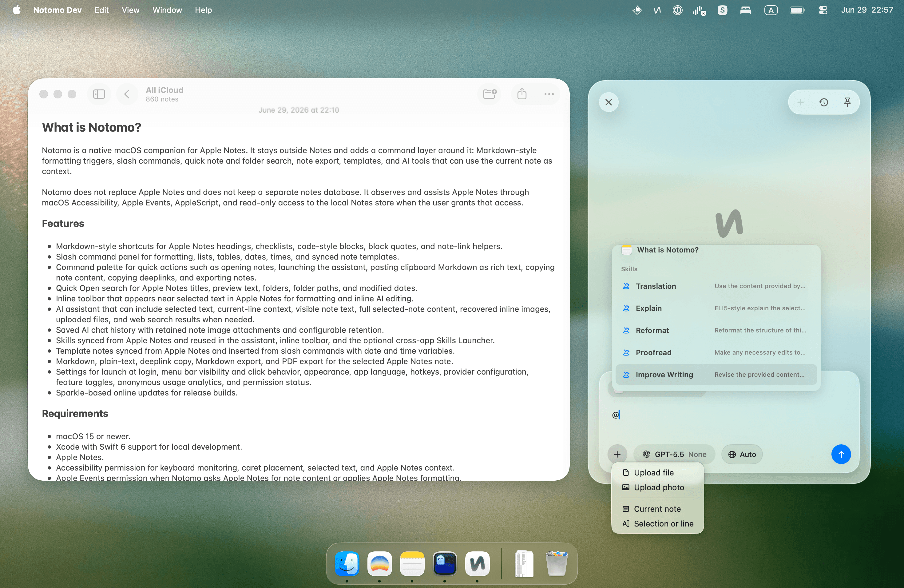Click the Translation skill icon
Viewport: 904px width, 588px height.
coord(626,286)
